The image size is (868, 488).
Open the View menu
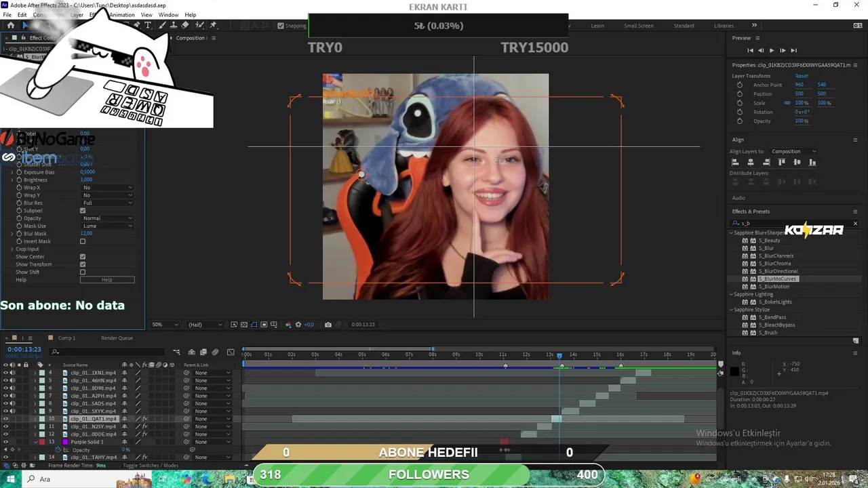click(x=146, y=15)
